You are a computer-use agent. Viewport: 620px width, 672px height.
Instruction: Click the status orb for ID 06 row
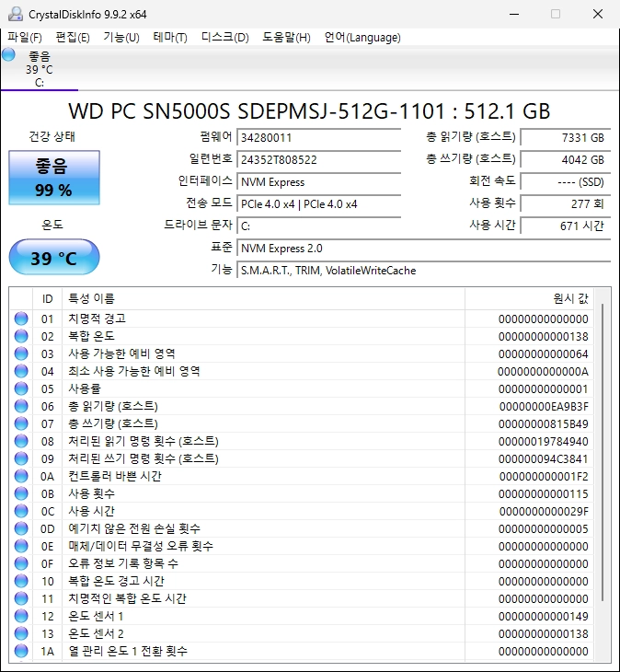tap(21, 406)
